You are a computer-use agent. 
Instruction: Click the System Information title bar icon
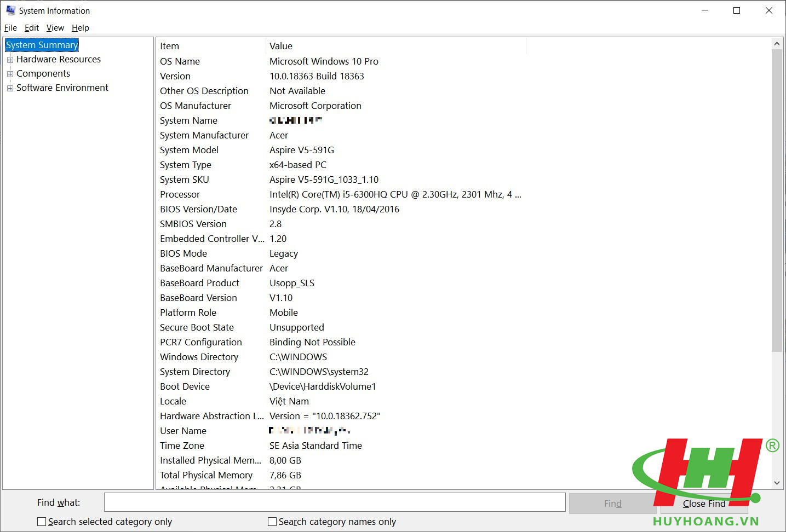point(10,10)
